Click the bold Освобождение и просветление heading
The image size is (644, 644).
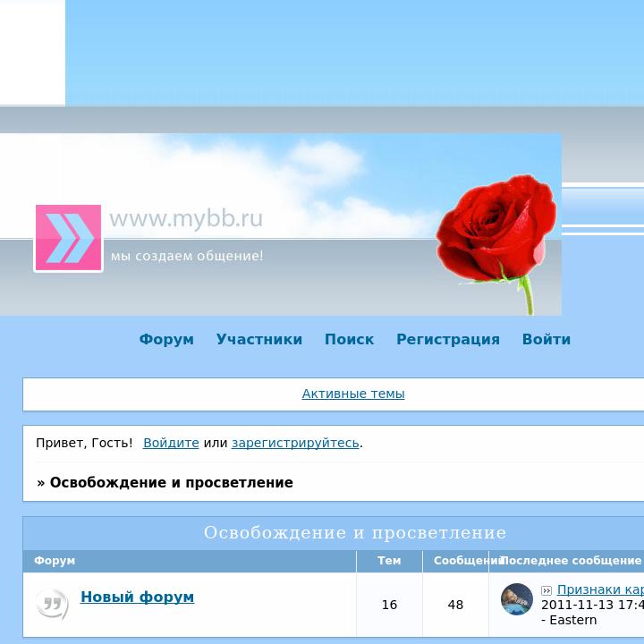coord(171,482)
